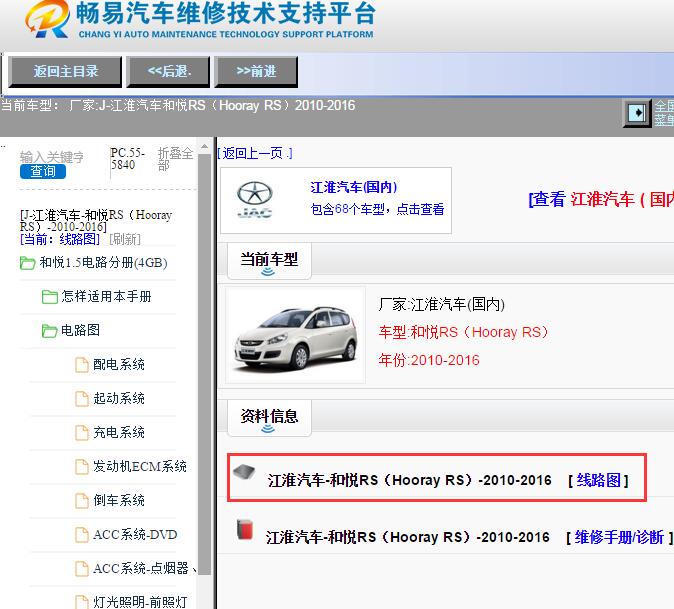
Task: Open the 起动系统 document
Action: click(x=119, y=398)
